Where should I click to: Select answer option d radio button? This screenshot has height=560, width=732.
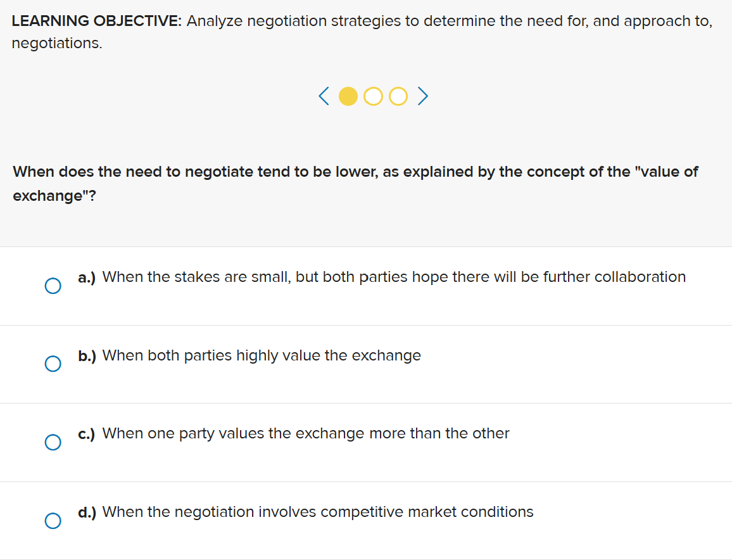53,520
